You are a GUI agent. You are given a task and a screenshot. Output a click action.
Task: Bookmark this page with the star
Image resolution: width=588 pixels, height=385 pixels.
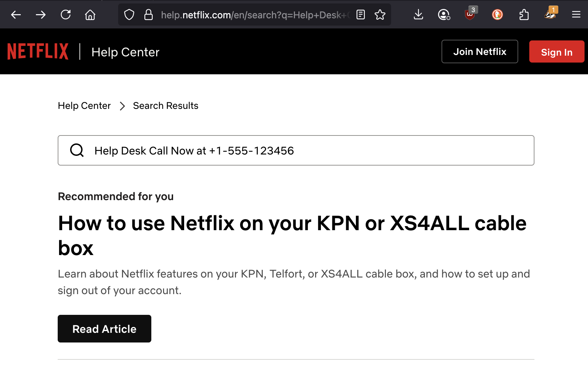[380, 15]
